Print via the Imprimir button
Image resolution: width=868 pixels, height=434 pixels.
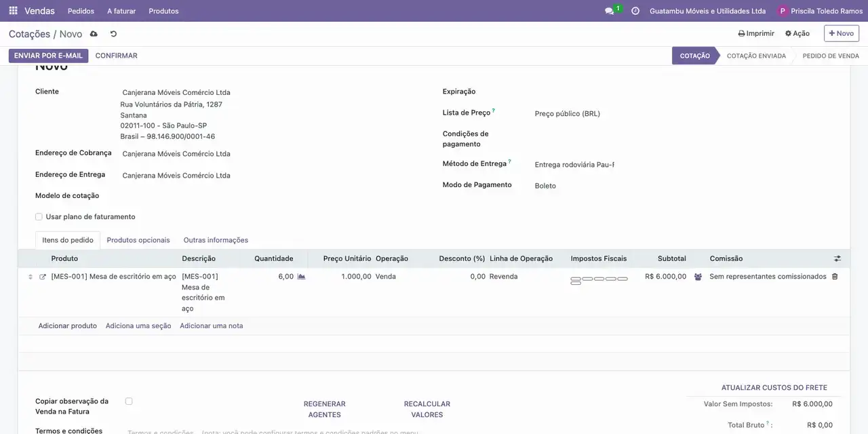click(756, 33)
